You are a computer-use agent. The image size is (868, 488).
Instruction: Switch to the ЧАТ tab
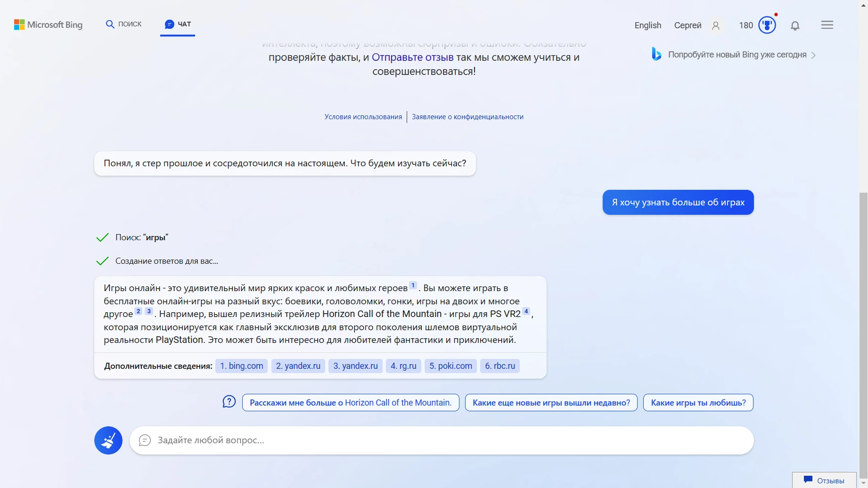coord(177,24)
